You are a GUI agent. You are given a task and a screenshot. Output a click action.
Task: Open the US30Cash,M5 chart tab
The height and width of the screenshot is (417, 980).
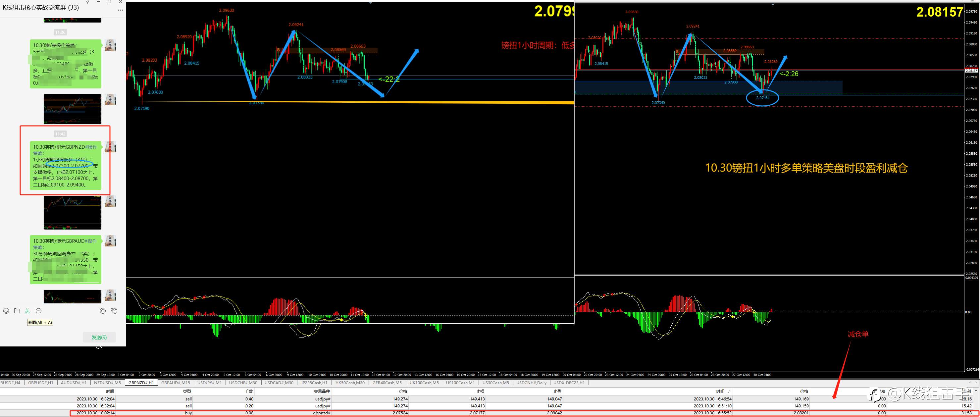(496, 383)
